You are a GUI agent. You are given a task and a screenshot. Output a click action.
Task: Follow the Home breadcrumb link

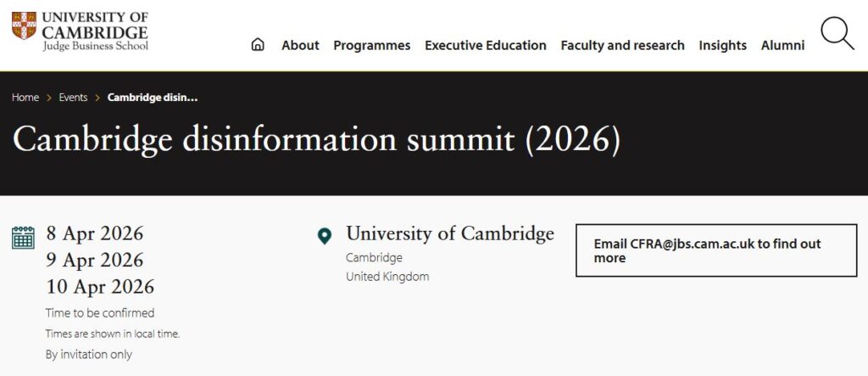tap(25, 98)
